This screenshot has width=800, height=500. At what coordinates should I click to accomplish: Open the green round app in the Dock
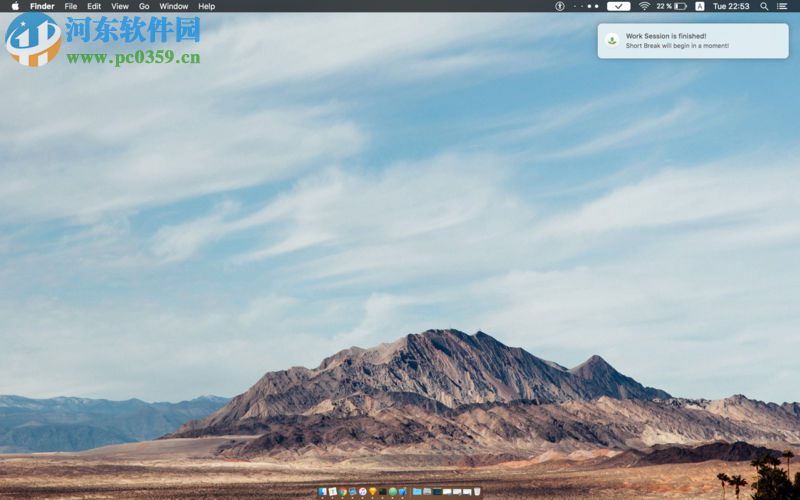392,492
